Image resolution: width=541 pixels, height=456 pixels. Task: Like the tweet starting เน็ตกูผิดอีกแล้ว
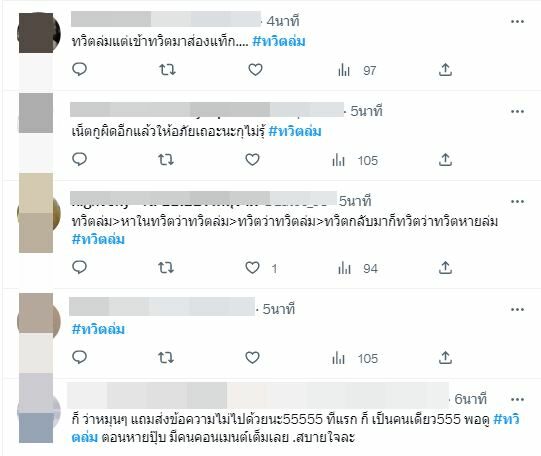[252, 160]
